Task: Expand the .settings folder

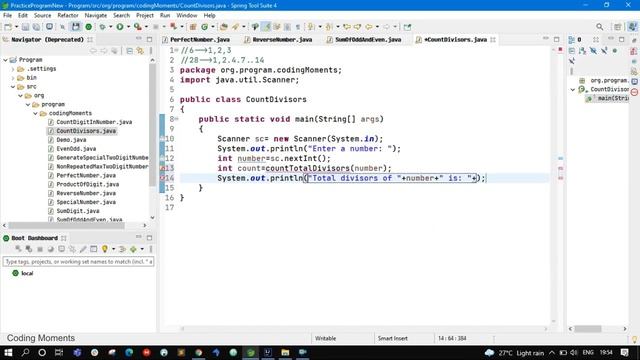Action: (x=13, y=69)
